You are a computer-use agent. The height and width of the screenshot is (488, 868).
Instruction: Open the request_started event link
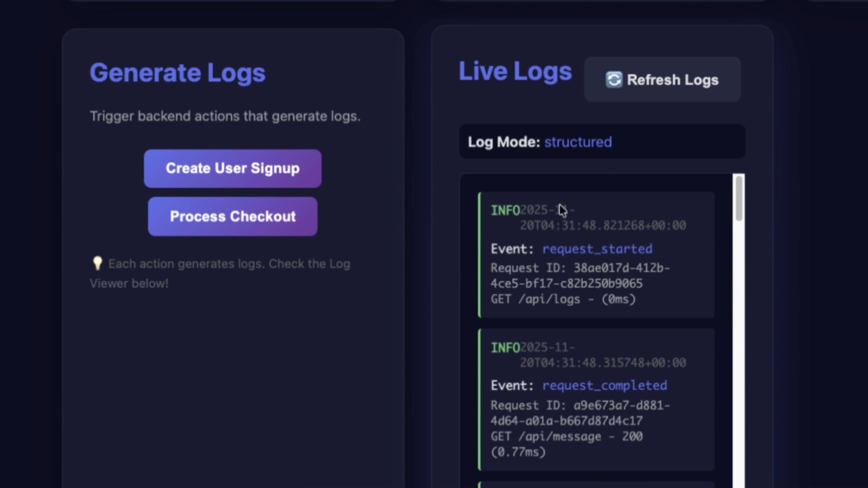coord(597,249)
